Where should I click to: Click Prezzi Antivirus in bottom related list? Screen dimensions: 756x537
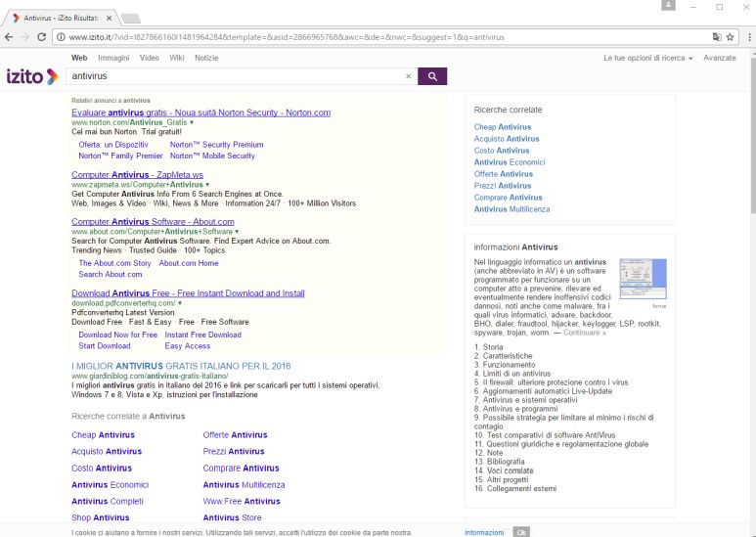pos(234,452)
